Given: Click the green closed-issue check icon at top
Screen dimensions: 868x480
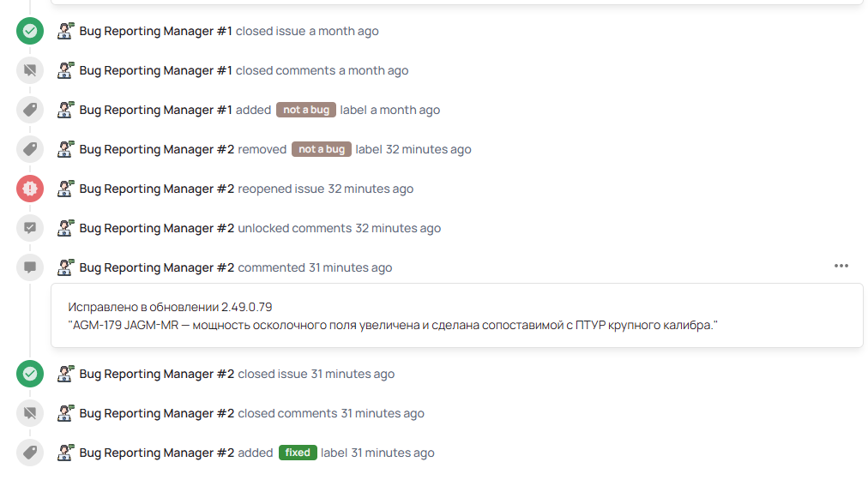Looking at the screenshot, I should [x=30, y=32].
